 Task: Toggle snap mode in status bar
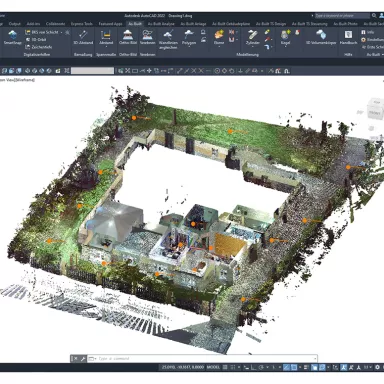pyautogui.click(x=233, y=367)
